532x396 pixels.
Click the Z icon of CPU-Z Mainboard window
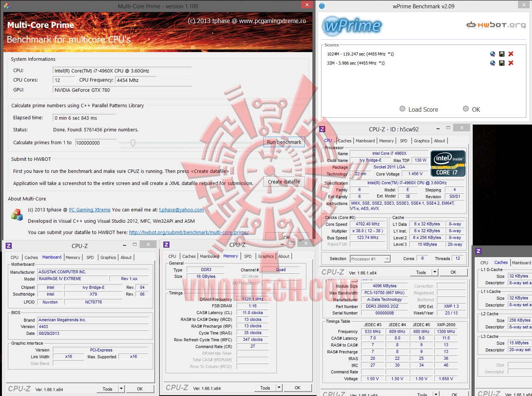pyautogui.click(x=9, y=246)
